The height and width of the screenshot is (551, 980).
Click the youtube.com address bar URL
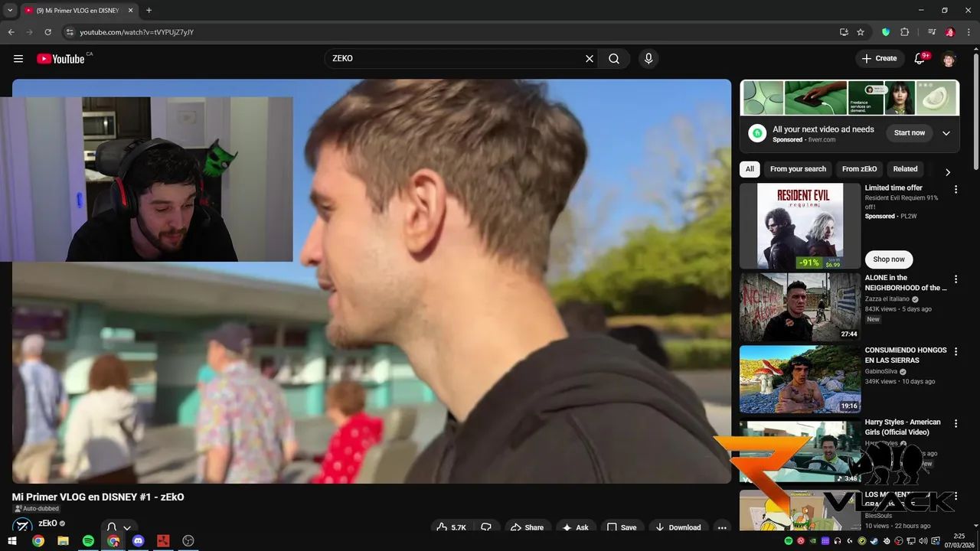[x=136, y=32]
